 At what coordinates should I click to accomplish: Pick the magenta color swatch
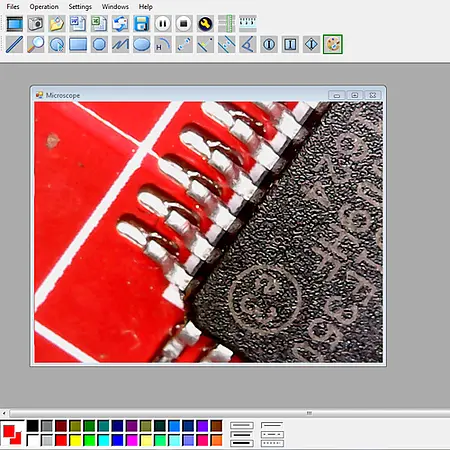[132, 440]
